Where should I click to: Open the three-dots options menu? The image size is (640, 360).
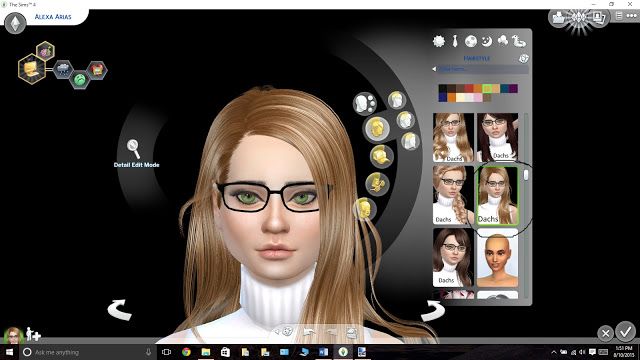point(631,16)
